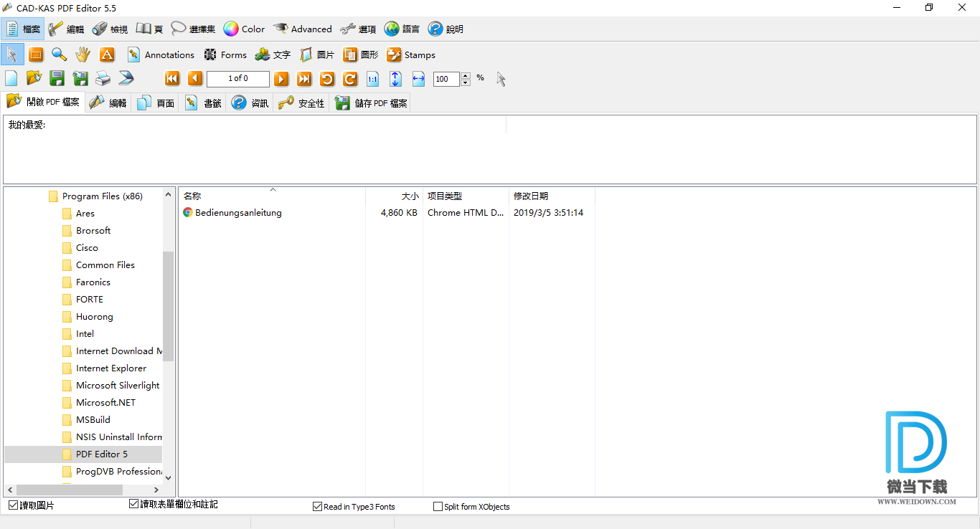Viewport: 980px width, 529px height.
Task: Switch to the 開啟 PDF 檔案 tab
Action: coord(43,102)
